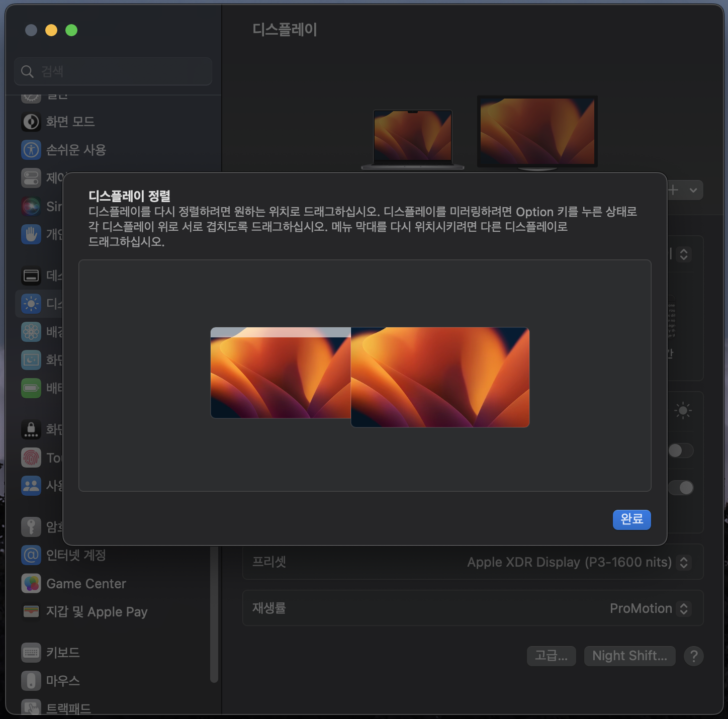
Task: Open the Game Center icon
Action: click(31, 583)
